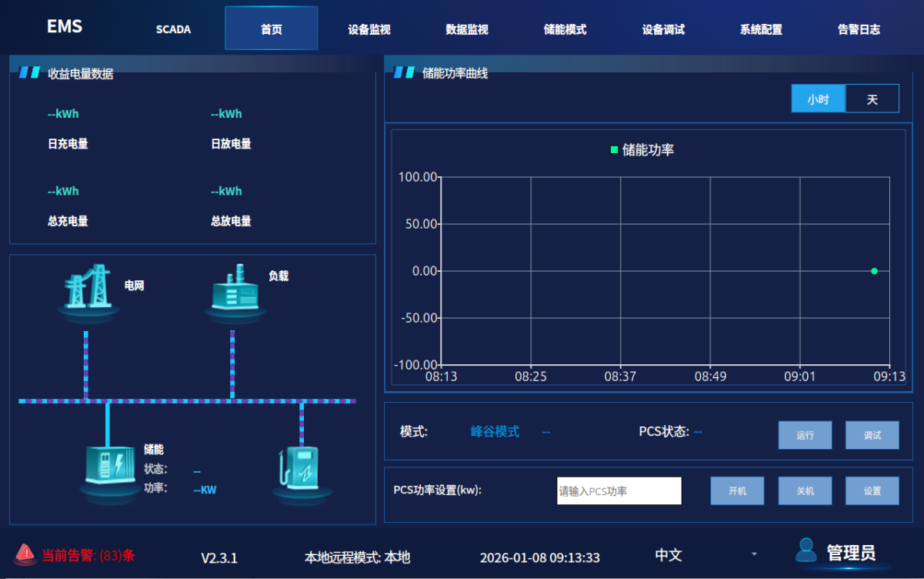Switch curve to 天 view
The height and width of the screenshot is (579, 924).
coord(872,99)
